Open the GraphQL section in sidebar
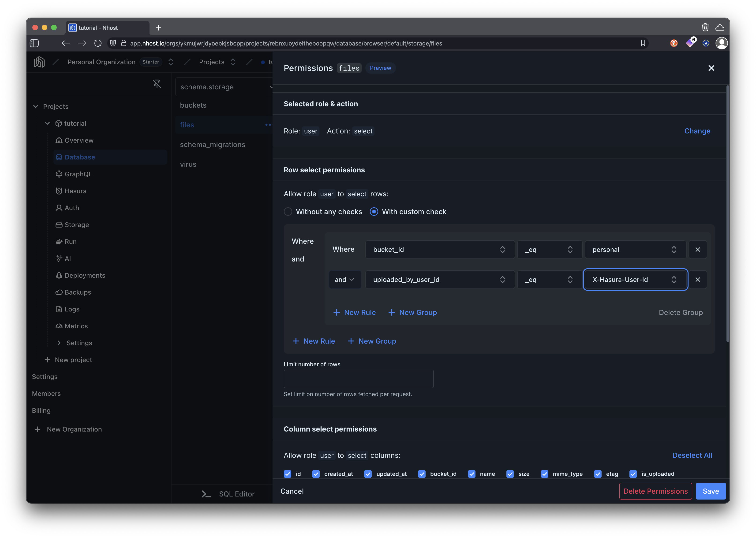Image resolution: width=756 pixels, height=538 pixels. coord(79,174)
